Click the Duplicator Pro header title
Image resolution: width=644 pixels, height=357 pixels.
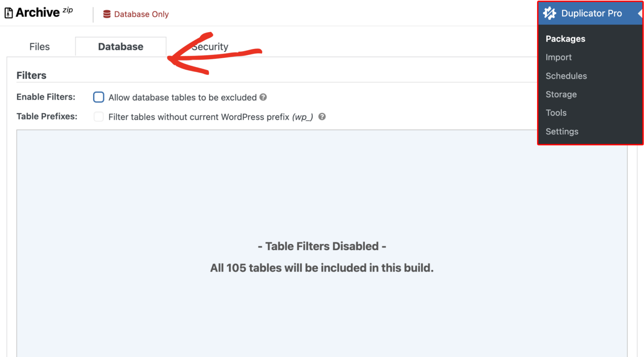tap(591, 13)
